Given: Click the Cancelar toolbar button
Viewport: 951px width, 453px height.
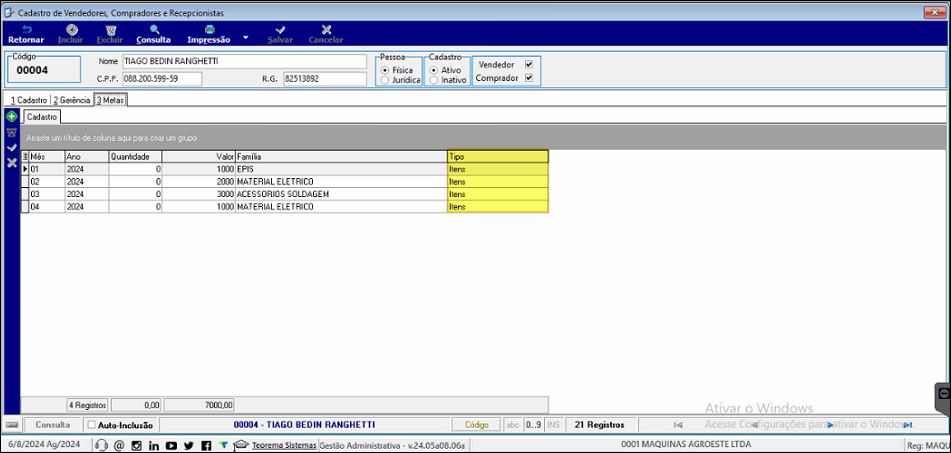Looking at the screenshot, I should point(326,35).
